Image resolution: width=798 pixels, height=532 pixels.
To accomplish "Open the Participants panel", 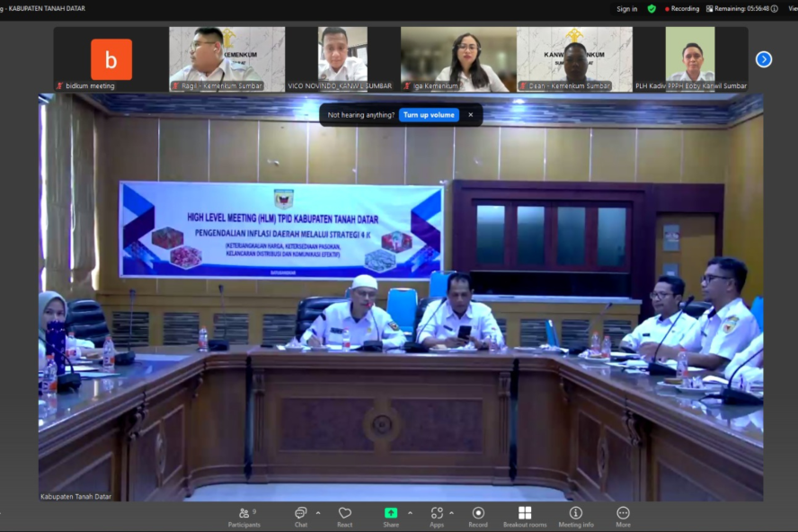I will click(244, 516).
